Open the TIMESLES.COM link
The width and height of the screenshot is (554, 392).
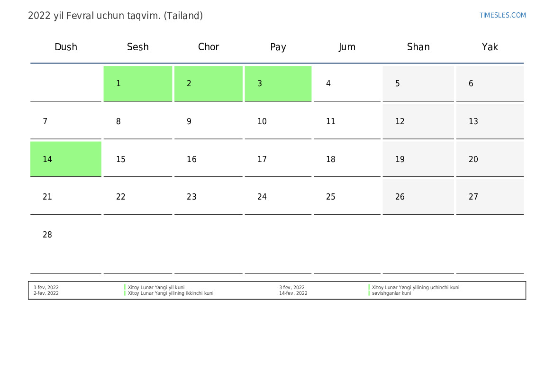pos(502,15)
